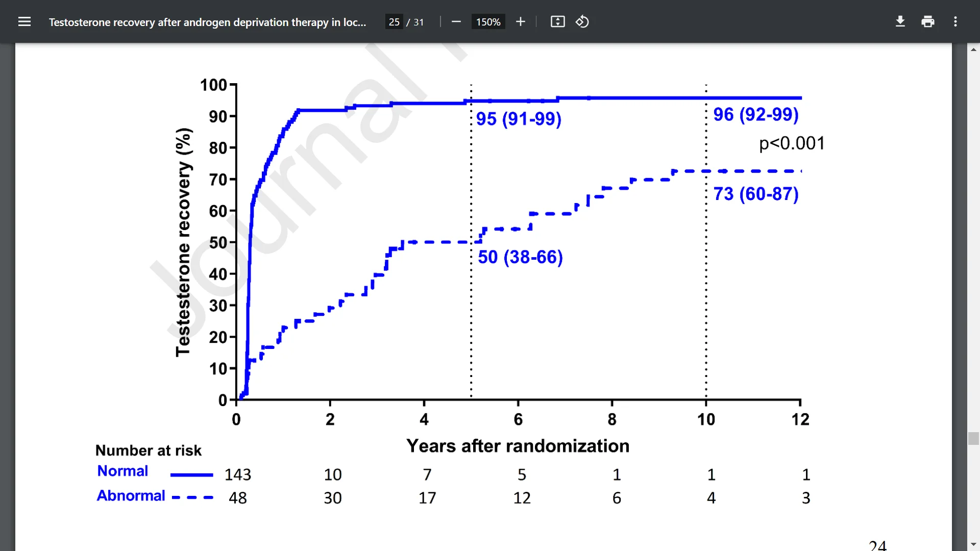The width and height of the screenshot is (980, 551).
Task: Click the p<0.001 label
Action: click(792, 143)
